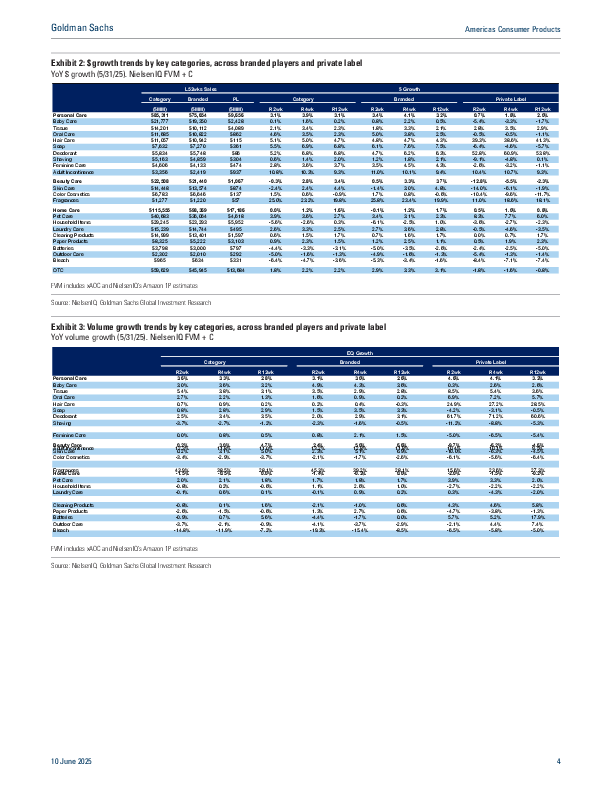Select the YoY $ growth subtitle under Exhibit 2
Viewport: 612px width, 792px height.
click(x=122, y=74)
